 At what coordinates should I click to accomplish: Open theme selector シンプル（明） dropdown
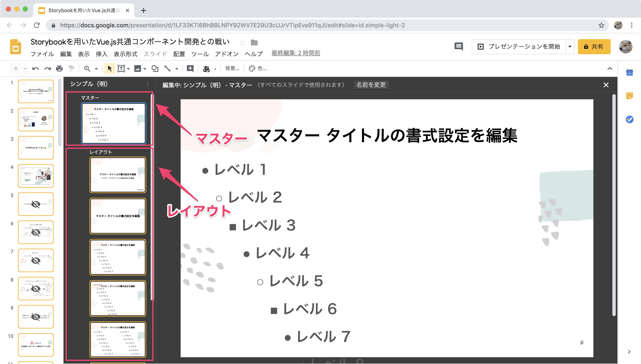(109, 84)
